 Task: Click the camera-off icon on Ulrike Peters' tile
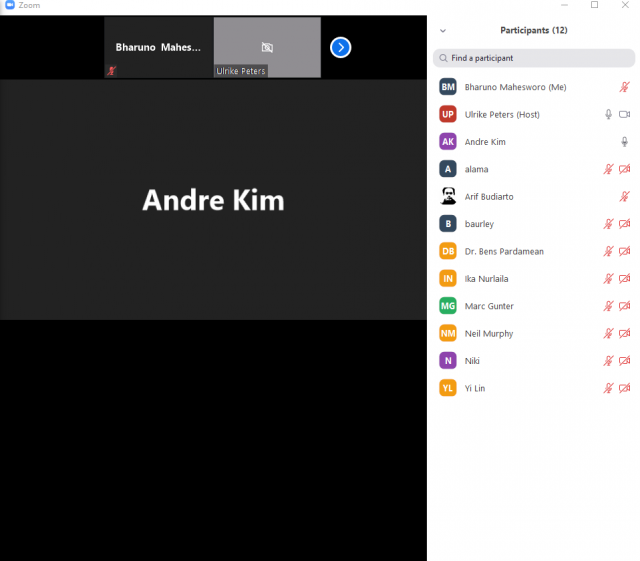267,47
